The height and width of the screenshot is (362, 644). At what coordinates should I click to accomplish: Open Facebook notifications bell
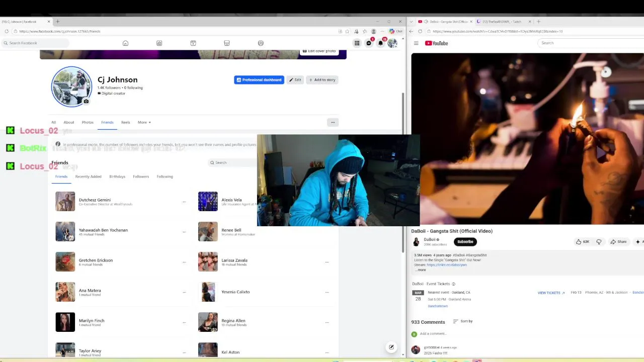381,43
